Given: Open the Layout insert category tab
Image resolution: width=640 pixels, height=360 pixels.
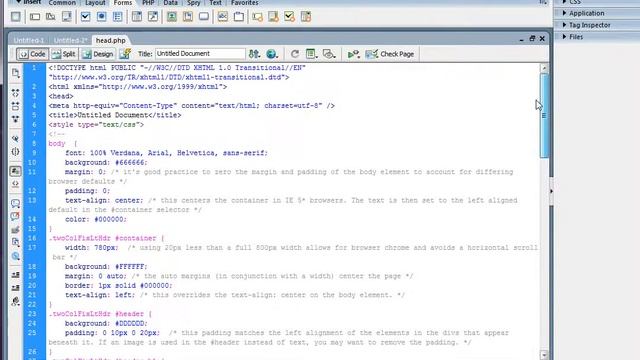Looking at the screenshot, I should [95, 3].
